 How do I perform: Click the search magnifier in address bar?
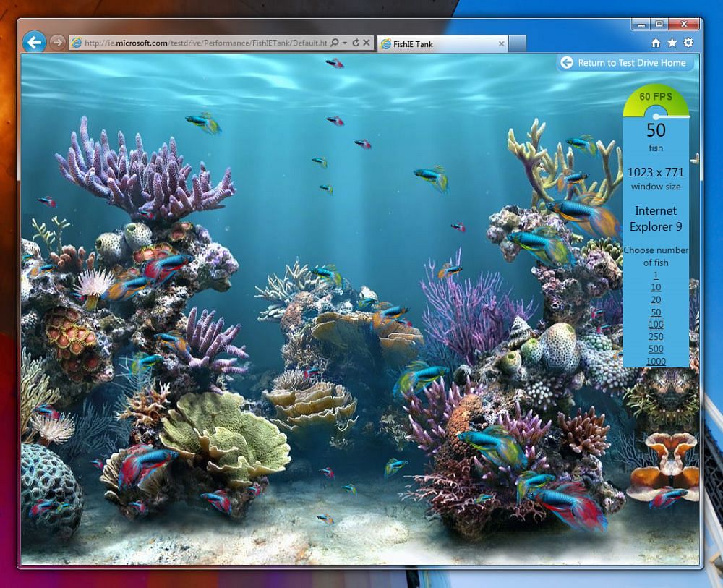click(x=335, y=43)
